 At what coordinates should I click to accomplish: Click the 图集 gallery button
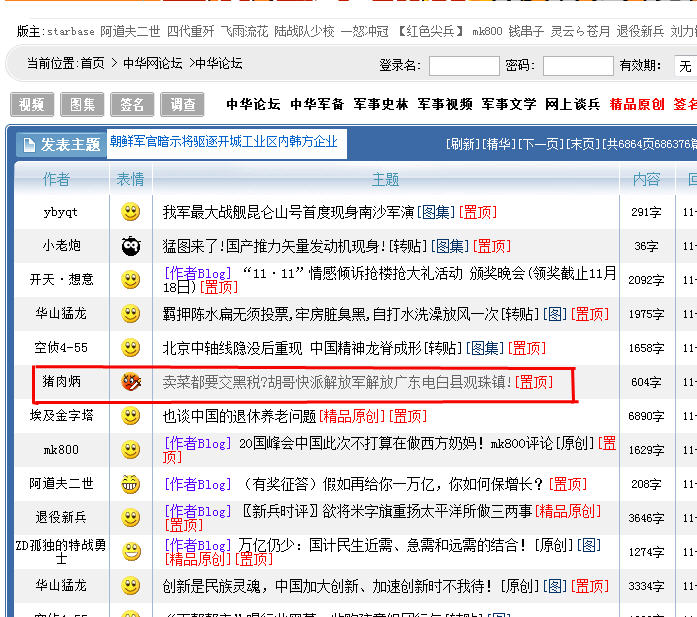(82, 105)
